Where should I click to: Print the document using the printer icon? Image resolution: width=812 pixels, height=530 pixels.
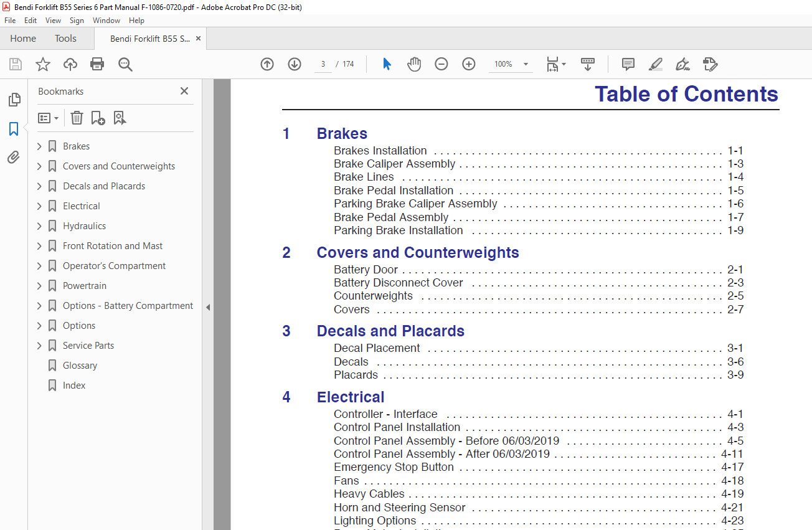[x=97, y=64]
